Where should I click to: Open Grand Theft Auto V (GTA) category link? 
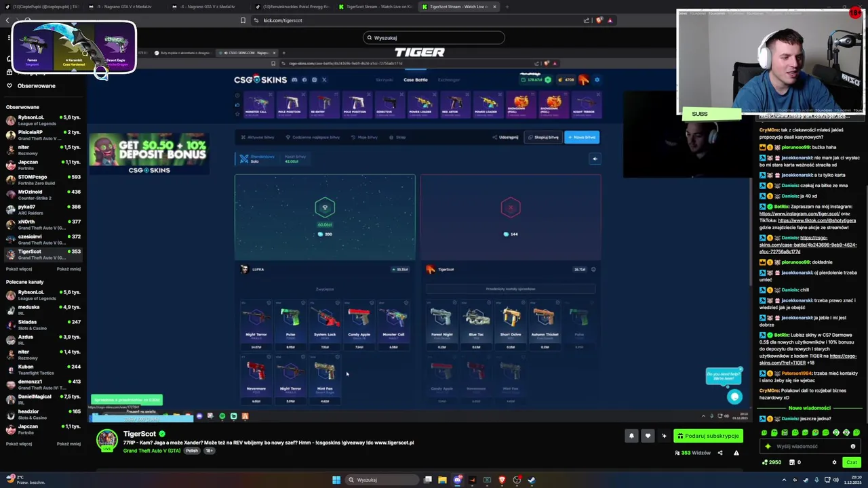[x=152, y=451]
